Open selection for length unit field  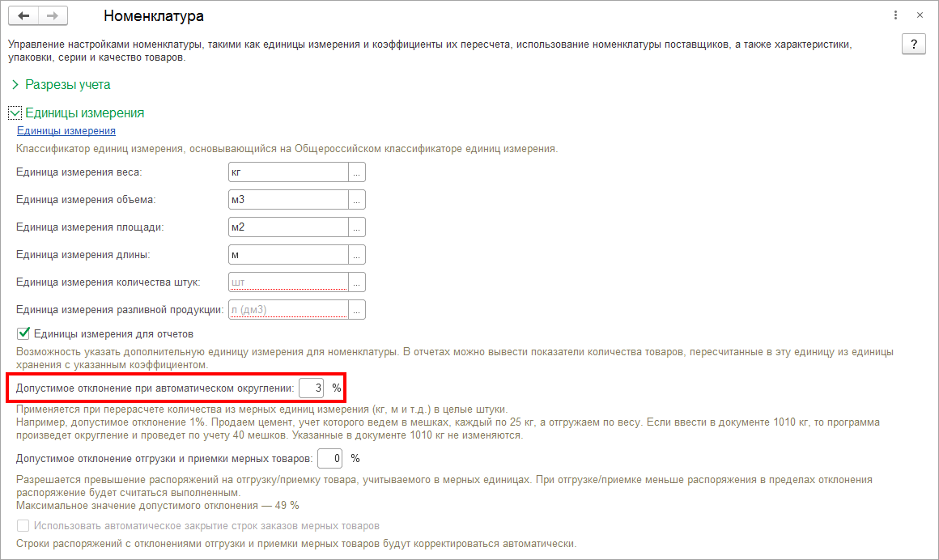(x=357, y=255)
